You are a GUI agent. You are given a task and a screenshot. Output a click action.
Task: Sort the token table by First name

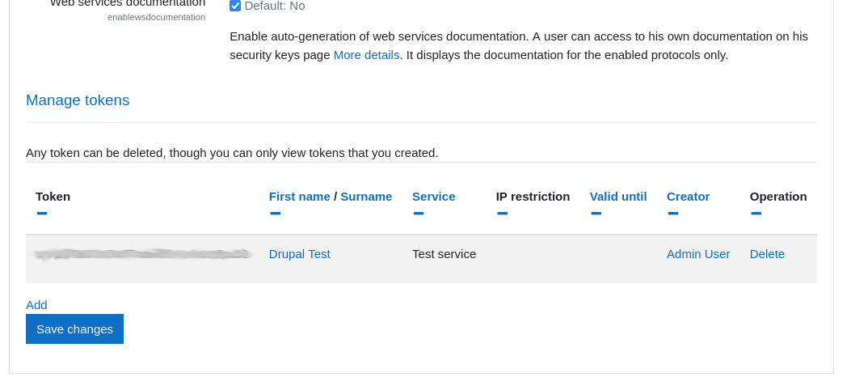pos(300,197)
